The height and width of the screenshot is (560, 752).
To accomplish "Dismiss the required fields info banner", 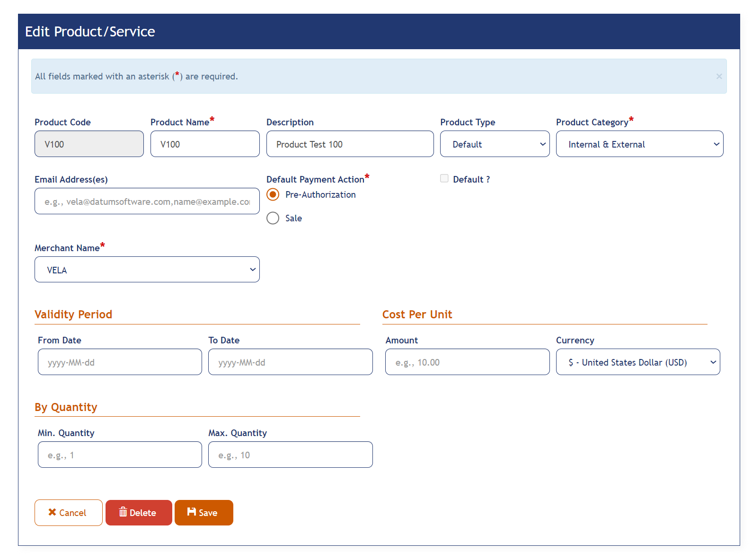I will pos(719,76).
